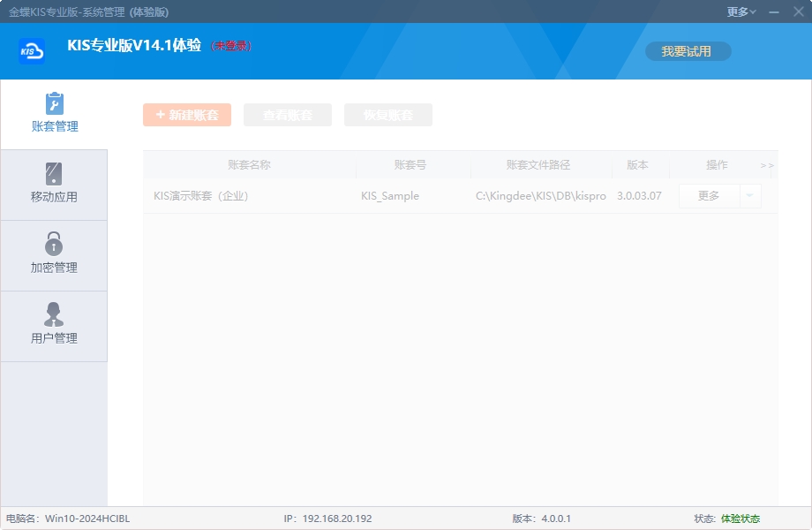Switch to 用户管理 tab label
The image size is (812, 530).
(x=54, y=338)
